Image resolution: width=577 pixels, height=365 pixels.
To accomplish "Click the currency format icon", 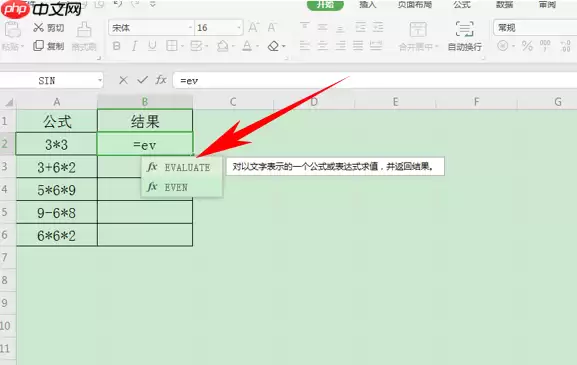I will [503, 46].
